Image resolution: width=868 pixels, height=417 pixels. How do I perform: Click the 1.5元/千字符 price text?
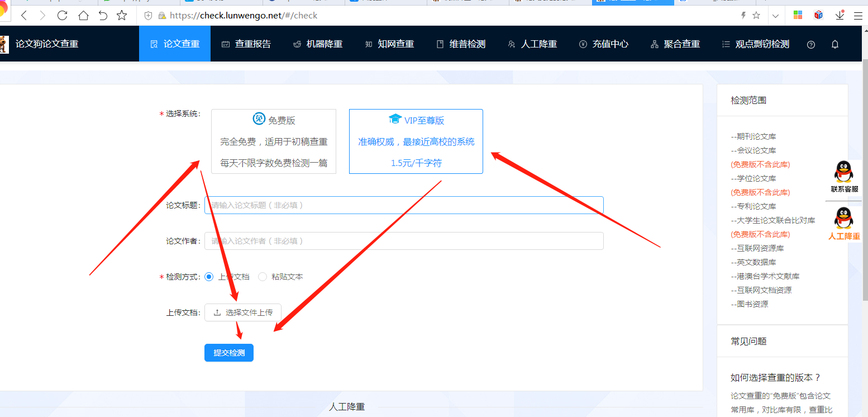pos(416,163)
